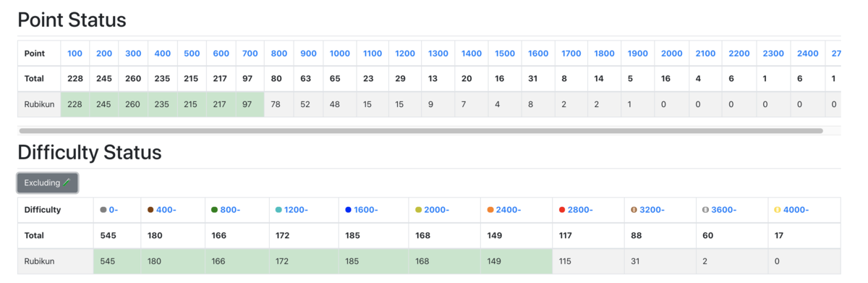The height and width of the screenshot is (283, 868).
Task: Click the Point Status heading
Action: [72, 20]
